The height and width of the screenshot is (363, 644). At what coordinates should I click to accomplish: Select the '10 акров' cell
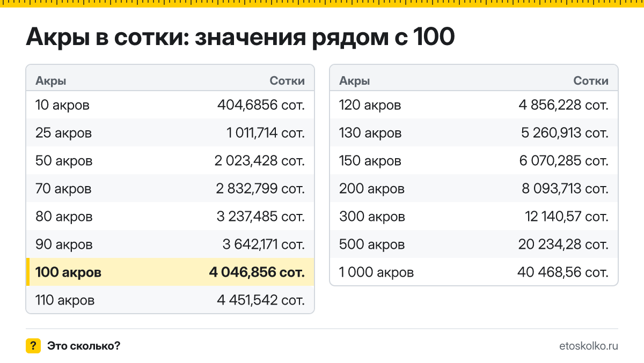coord(62,105)
